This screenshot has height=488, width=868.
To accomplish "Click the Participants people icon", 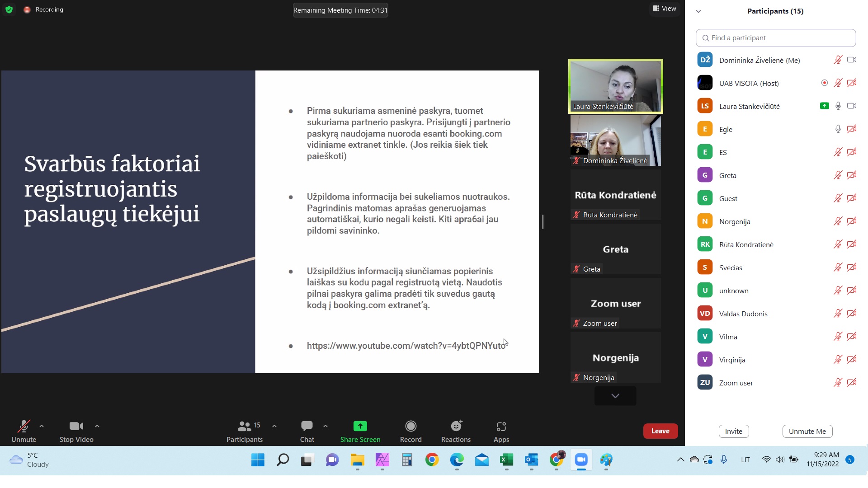I will point(244,426).
